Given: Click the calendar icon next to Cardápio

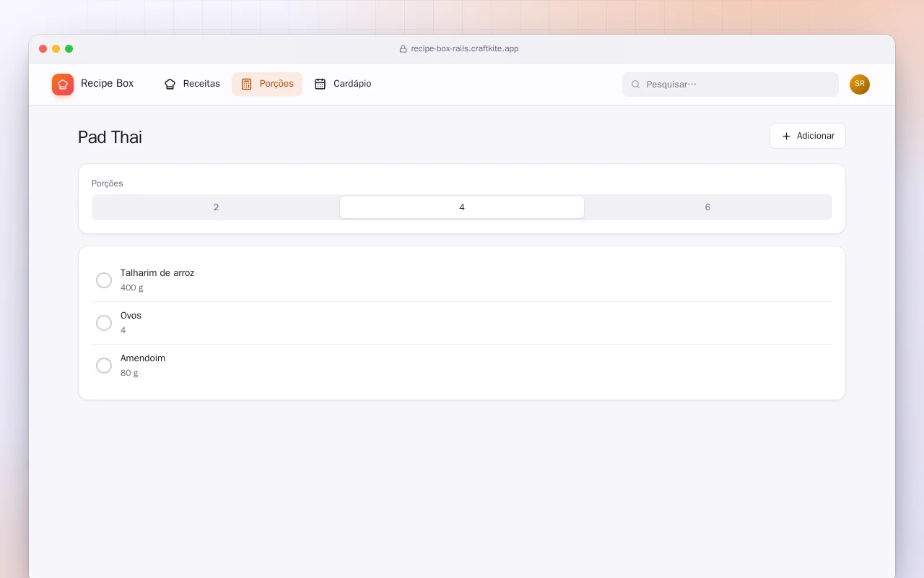Looking at the screenshot, I should click(321, 84).
